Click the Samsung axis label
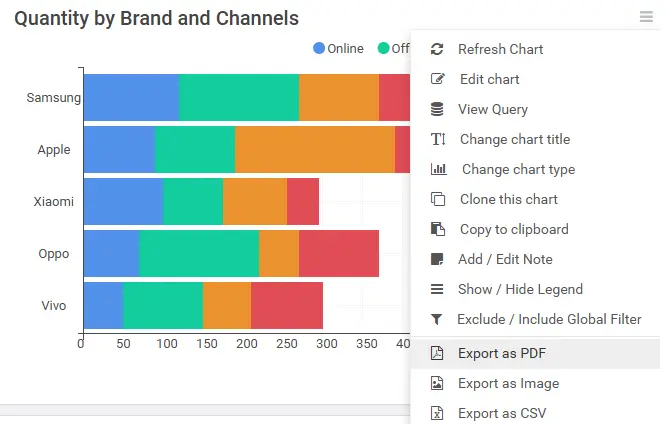This screenshot has height=424, width=667. click(x=54, y=98)
